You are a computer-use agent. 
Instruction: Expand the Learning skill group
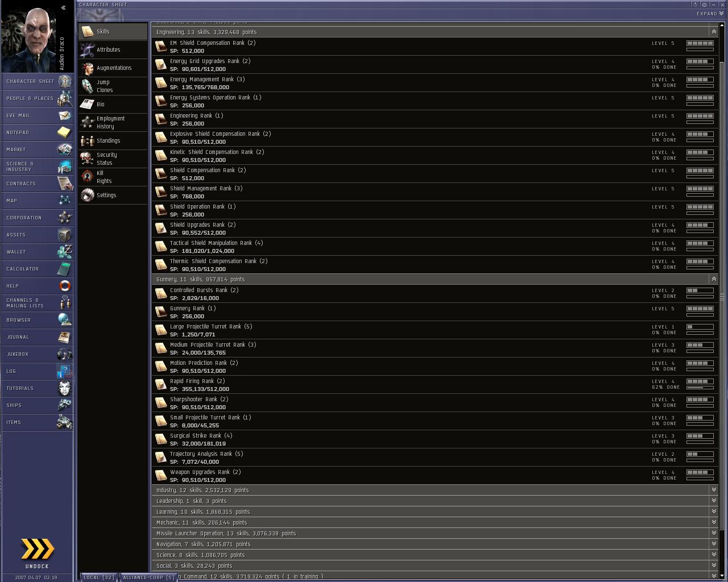click(x=714, y=512)
